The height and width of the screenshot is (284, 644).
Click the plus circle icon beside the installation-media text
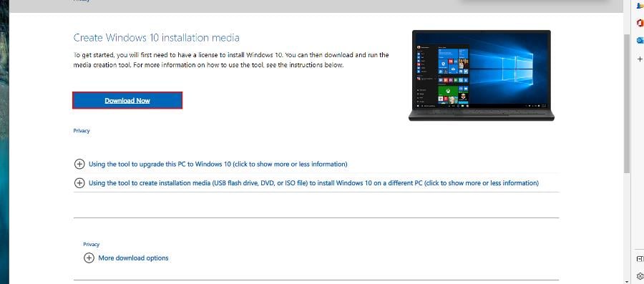[79, 183]
